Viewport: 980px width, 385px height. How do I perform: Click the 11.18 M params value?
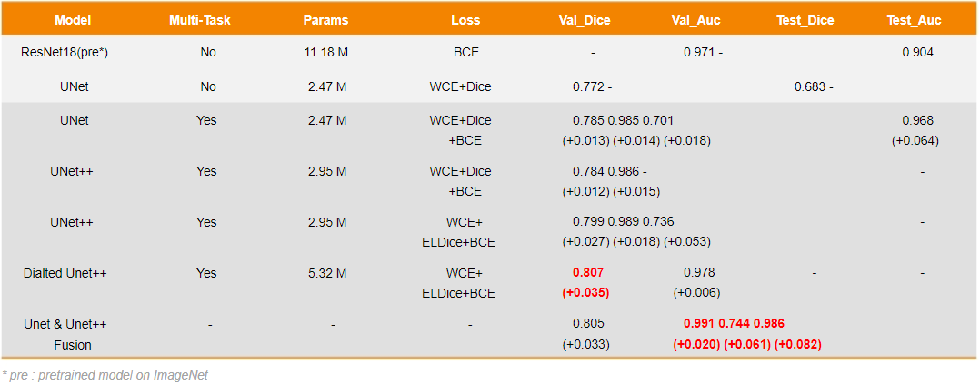coord(327,53)
